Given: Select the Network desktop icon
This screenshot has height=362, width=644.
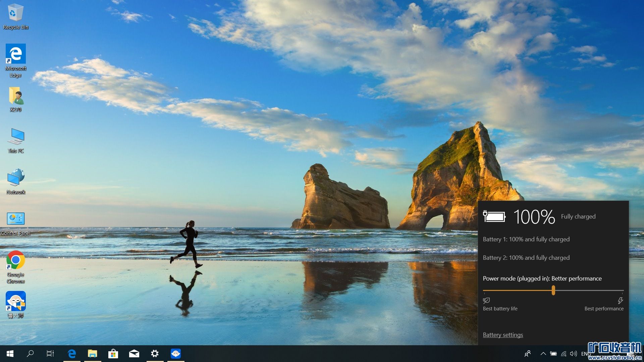Looking at the screenshot, I should tap(15, 182).
